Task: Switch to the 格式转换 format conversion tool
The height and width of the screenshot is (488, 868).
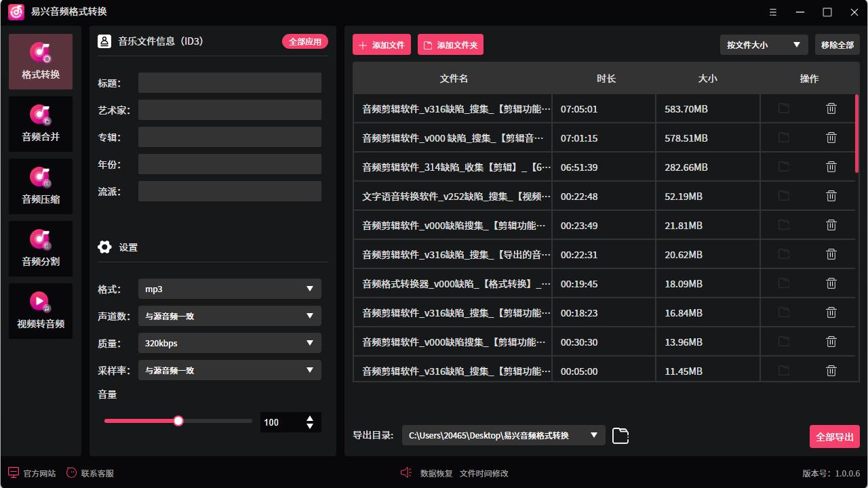Action: click(40, 61)
